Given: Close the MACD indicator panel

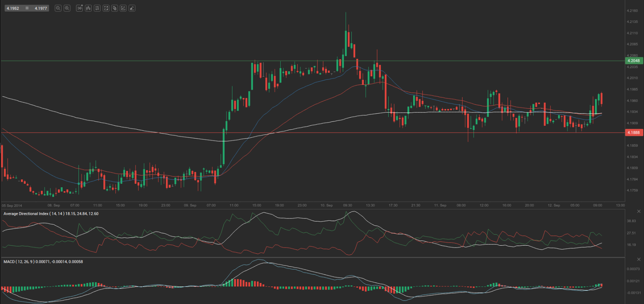Looking at the screenshot, I should (639, 259).
